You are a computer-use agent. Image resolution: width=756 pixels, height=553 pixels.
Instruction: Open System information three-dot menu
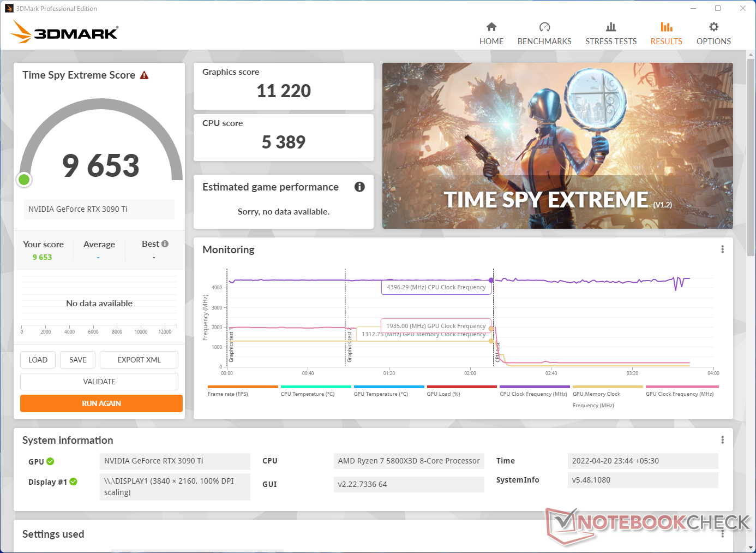(722, 440)
